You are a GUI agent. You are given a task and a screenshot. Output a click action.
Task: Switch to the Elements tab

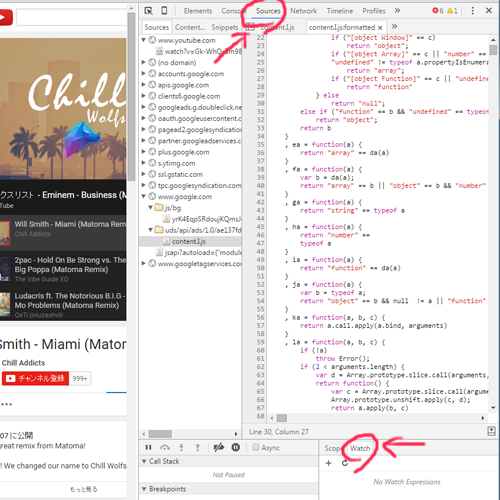pyautogui.click(x=198, y=11)
